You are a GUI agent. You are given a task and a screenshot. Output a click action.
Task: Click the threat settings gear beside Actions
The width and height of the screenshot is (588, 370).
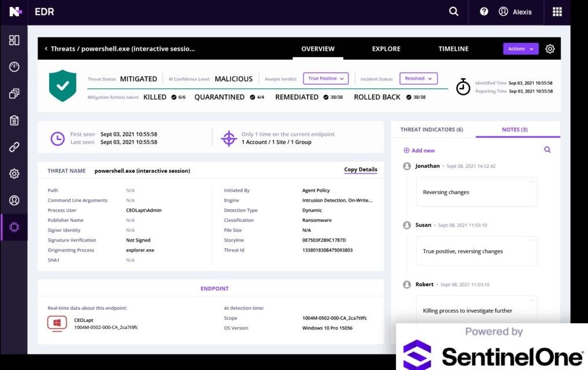(x=550, y=49)
